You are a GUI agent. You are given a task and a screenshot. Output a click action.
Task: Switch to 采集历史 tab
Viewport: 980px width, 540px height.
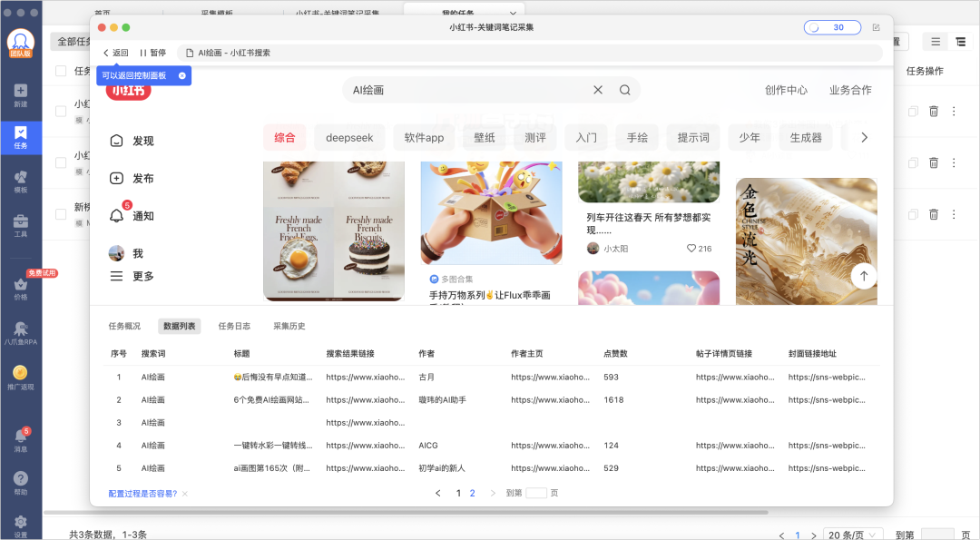click(x=289, y=326)
